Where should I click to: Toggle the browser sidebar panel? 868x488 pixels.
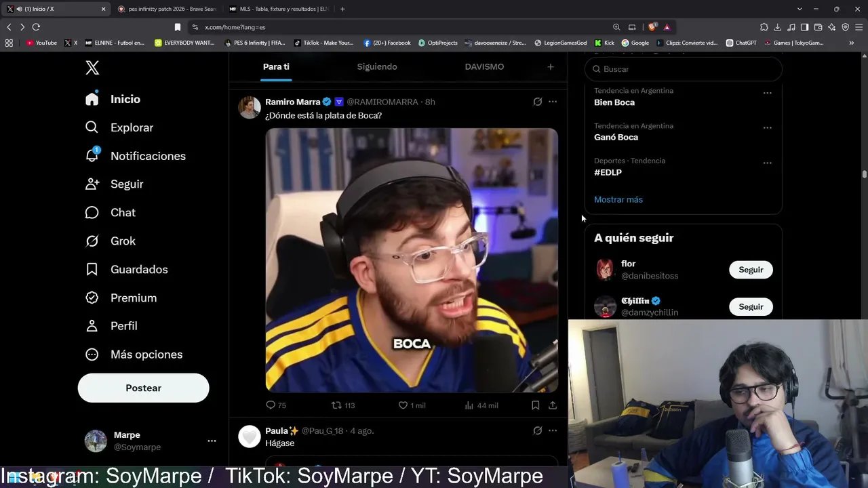pos(804,27)
